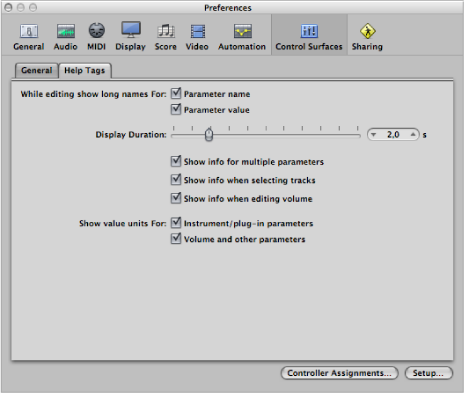This screenshot has width=464, height=393.
Task: Minimize the Preferences window
Action: point(21,7)
